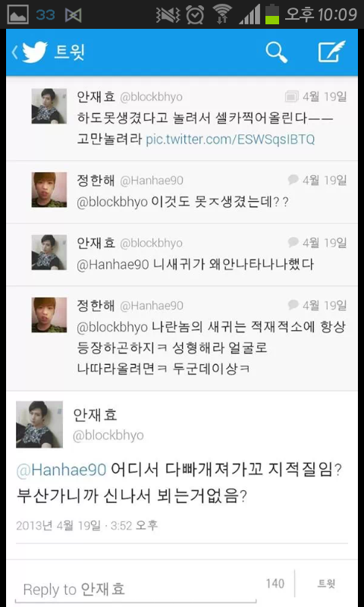This screenshot has width=364, height=607.
Task: Open 안재효's avatar on the first tweet
Action: coord(49,106)
